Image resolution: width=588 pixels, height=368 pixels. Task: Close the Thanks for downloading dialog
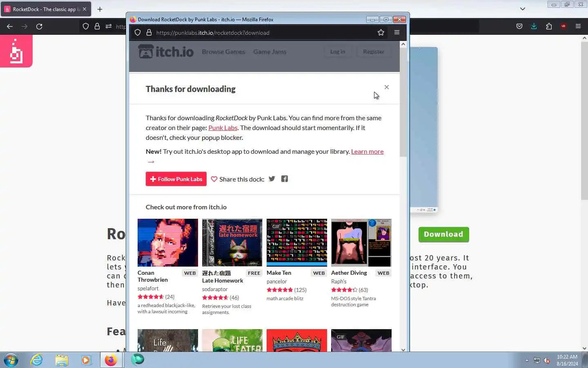pyautogui.click(x=387, y=87)
